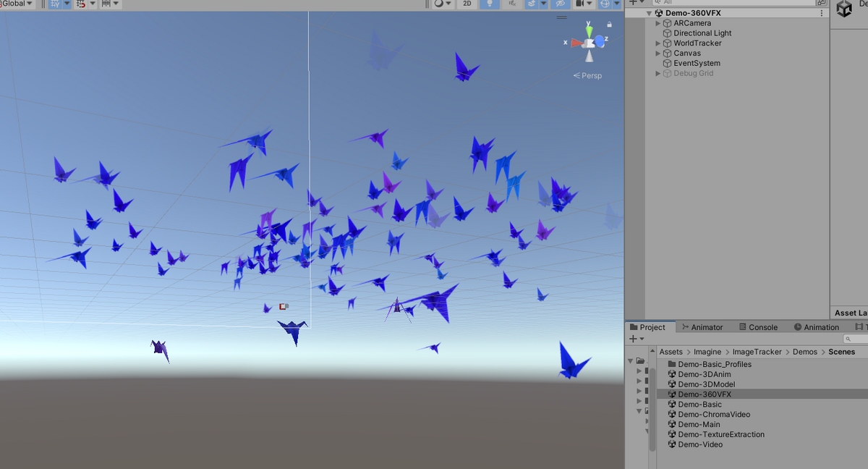Toggle hidden objects visibility eye icon
The height and width of the screenshot is (469, 868).
[560, 4]
